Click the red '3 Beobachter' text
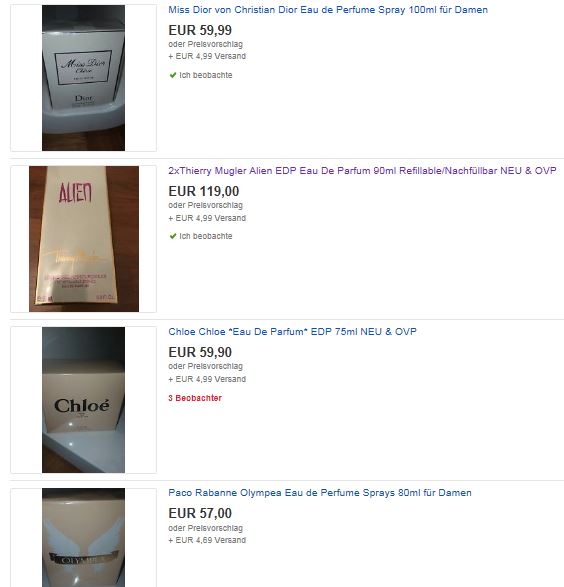 (x=195, y=398)
